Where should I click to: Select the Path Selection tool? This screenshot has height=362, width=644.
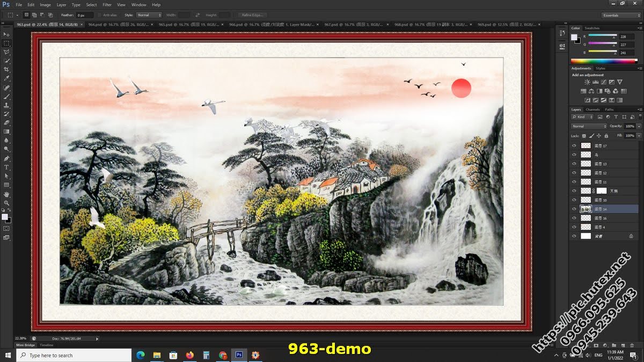(x=6, y=176)
